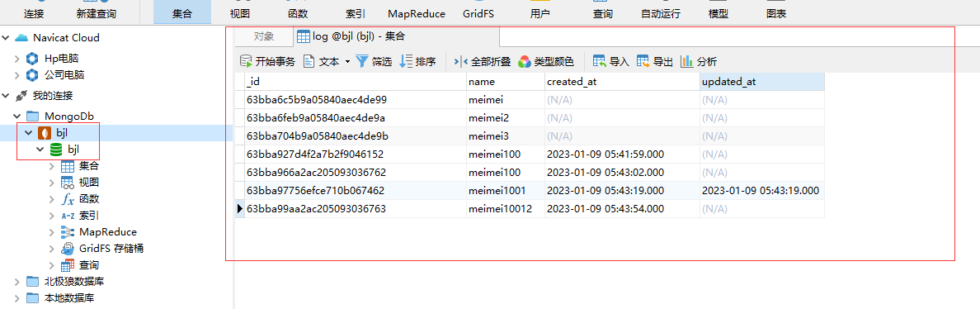This screenshot has height=309, width=980.
Task: Expand the MapReduce tree node
Action: pos(53,232)
